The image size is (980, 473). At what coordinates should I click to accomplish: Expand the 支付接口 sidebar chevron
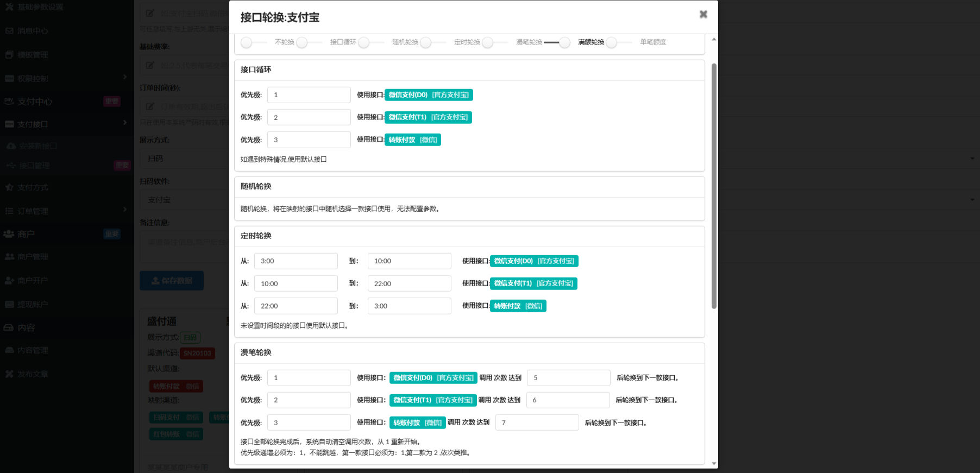point(125,123)
